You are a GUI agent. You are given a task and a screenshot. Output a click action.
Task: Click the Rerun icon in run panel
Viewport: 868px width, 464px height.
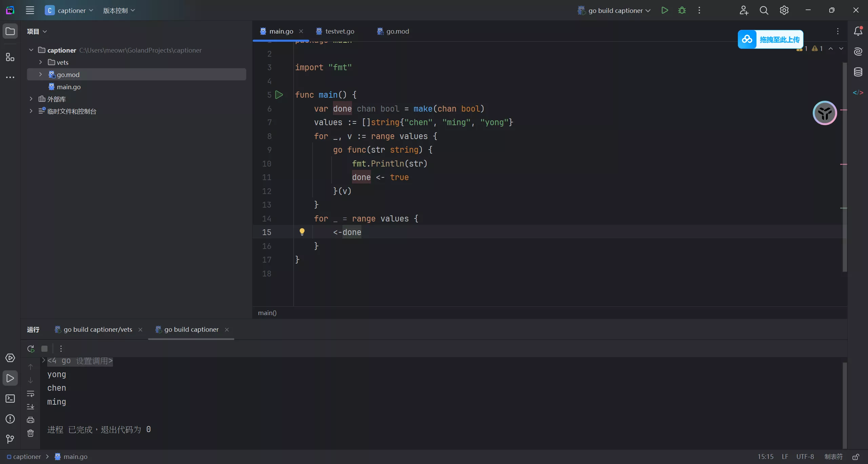point(31,348)
